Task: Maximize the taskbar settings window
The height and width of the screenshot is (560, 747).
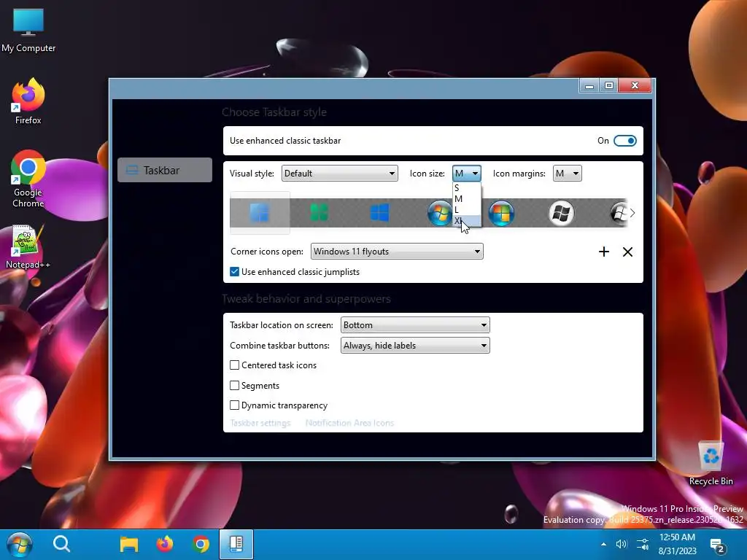Action: 609,86
